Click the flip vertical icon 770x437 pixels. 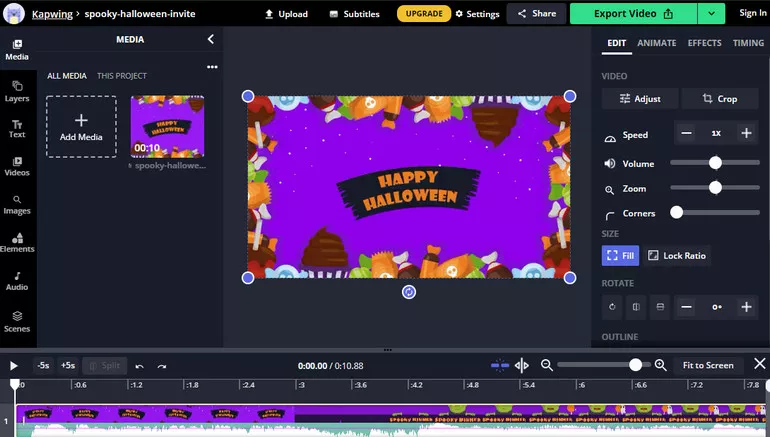(x=660, y=307)
